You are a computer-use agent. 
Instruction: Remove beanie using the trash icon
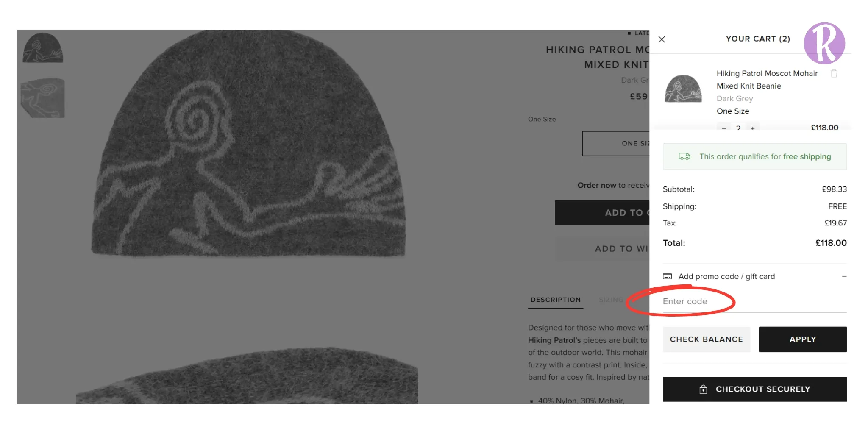tap(834, 73)
